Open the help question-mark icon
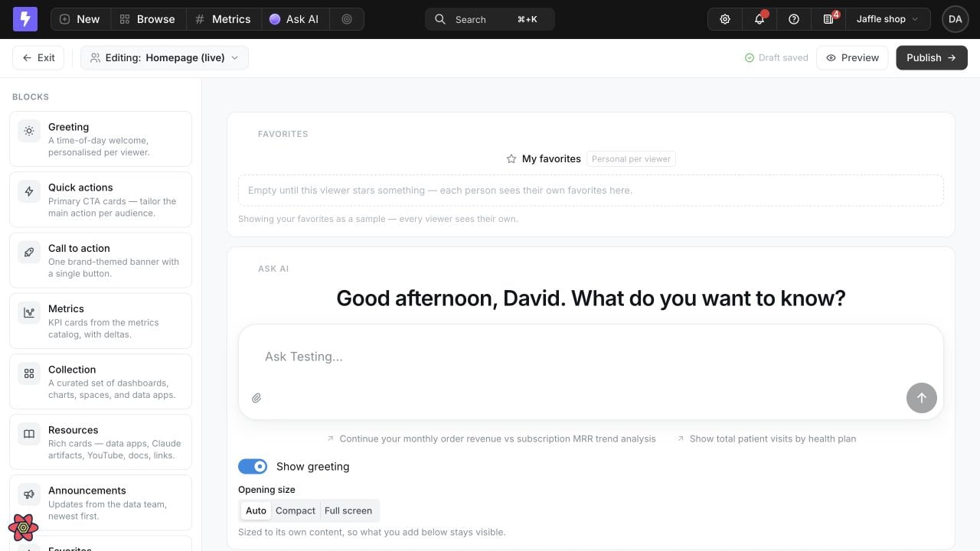 tap(794, 19)
